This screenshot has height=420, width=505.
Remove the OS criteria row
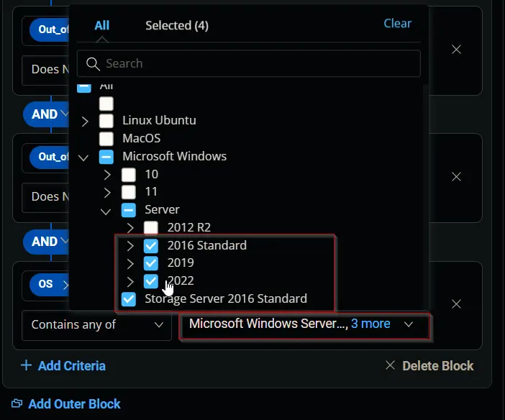click(x=456, y=303)
